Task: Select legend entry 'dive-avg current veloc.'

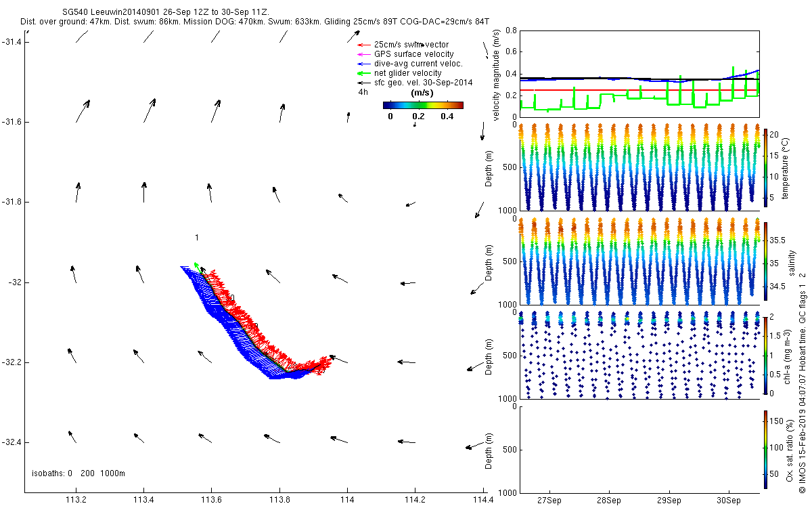Action: (x=418, y=64)
